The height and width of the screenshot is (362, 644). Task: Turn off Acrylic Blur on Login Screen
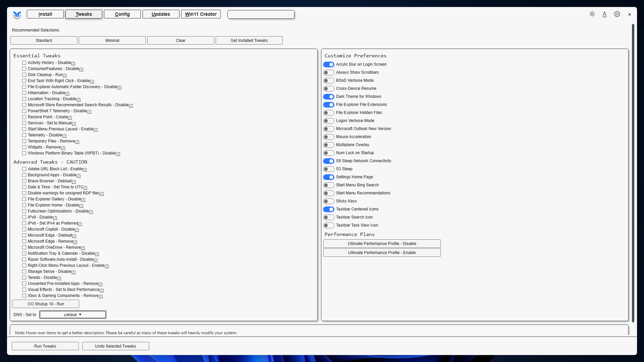pos(329,64)
